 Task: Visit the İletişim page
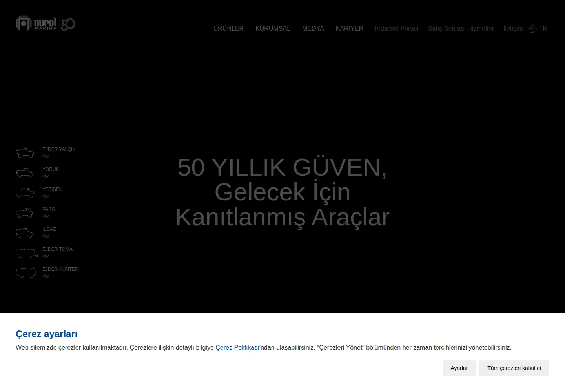coord(513,29)
